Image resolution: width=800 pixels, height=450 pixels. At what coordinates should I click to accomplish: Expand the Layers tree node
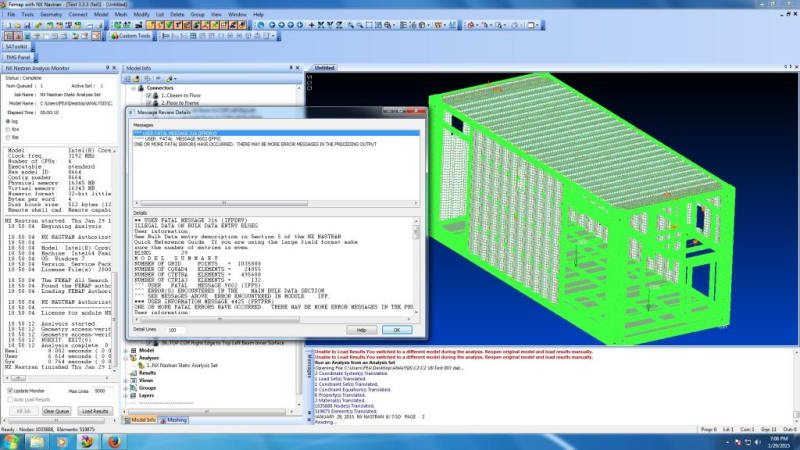pyautogui.click(x=127, y=395)
